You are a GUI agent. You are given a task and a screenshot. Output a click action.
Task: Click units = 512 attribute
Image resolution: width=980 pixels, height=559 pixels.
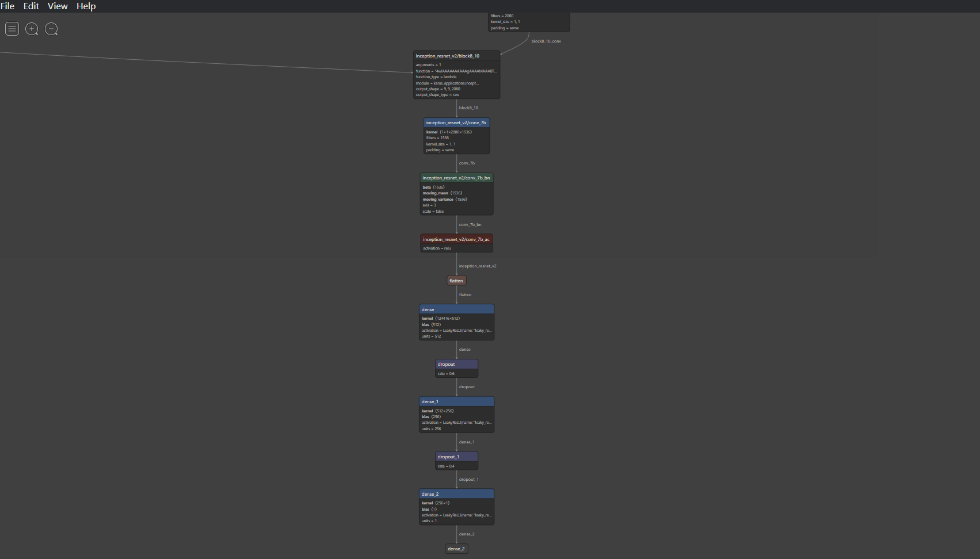[x=431, y=336]
